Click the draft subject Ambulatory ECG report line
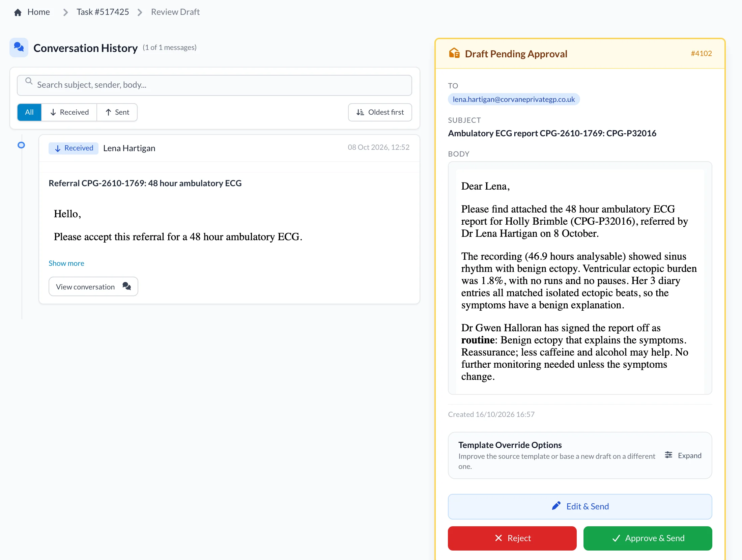This screenshot has height=560, width=742. click(552, 133)
